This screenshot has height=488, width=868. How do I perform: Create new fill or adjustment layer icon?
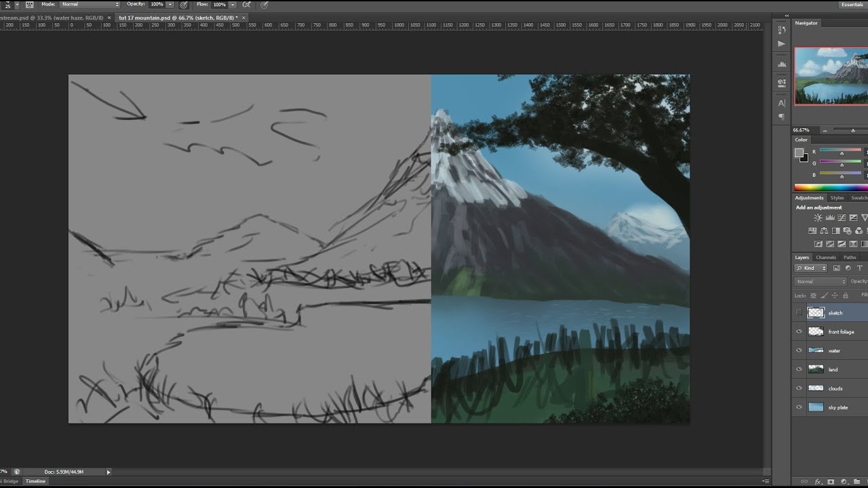(x=844, y=482)
